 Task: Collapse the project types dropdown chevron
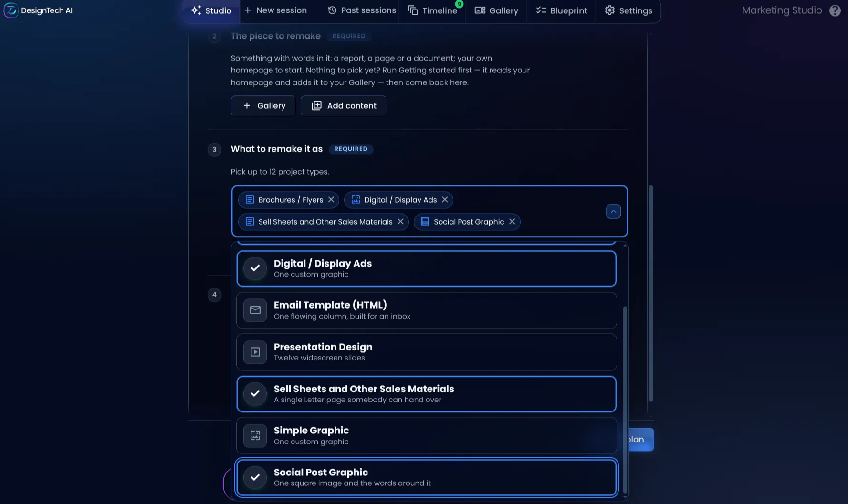613,211
